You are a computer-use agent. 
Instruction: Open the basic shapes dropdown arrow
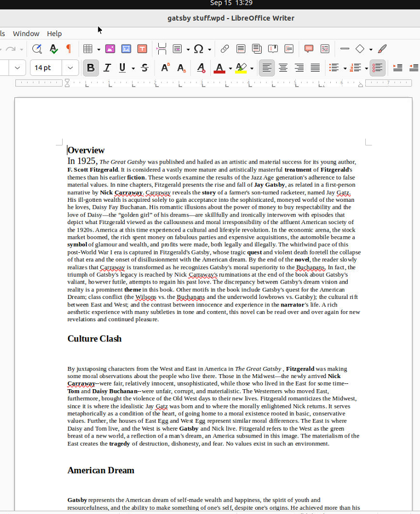[x=371, y=49]
